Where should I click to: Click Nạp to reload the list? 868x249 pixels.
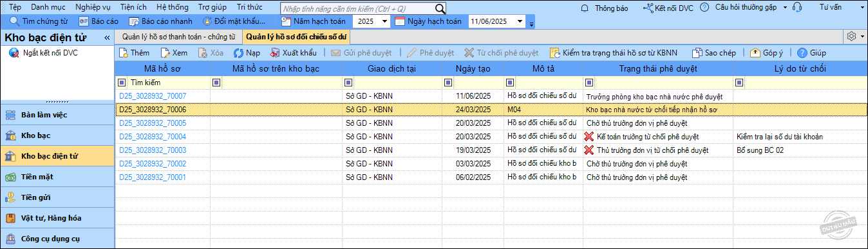click(247, 53)
